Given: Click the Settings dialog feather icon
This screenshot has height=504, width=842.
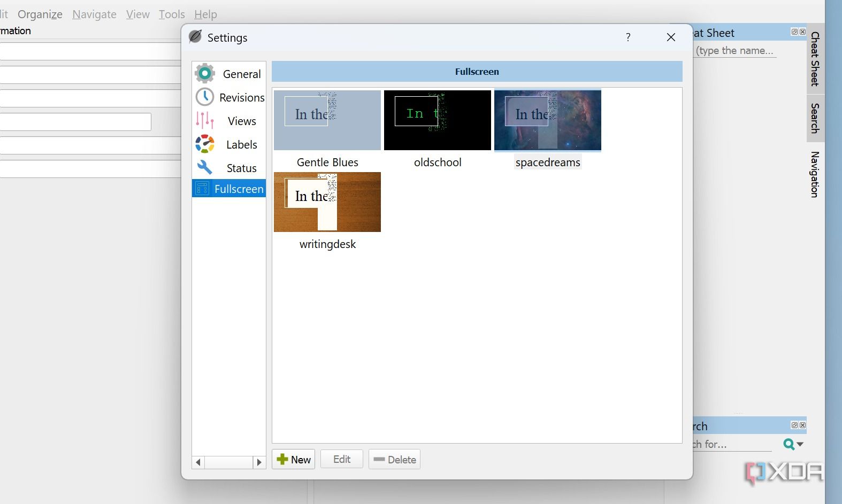Looking at the screenshot, I should tap(195, 36).
